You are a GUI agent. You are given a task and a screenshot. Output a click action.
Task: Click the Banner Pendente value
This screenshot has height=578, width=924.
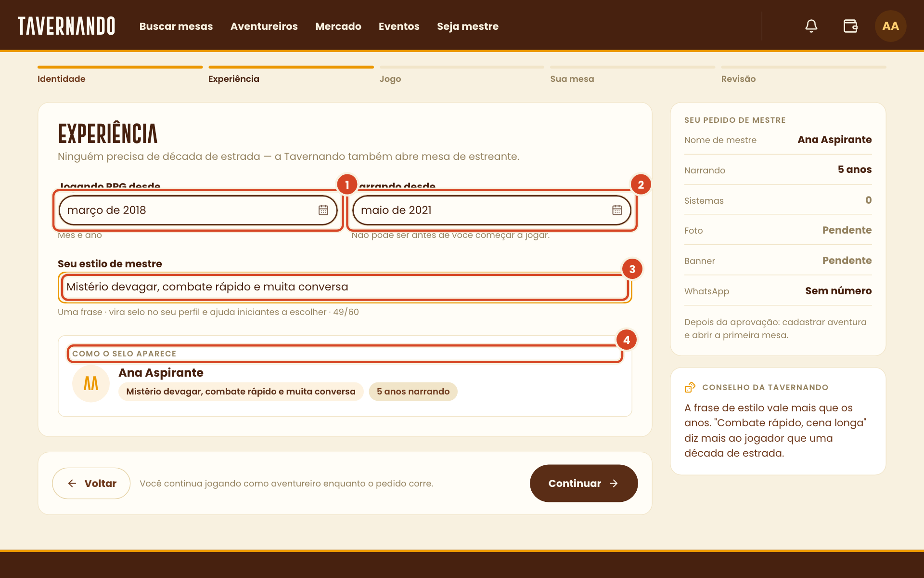coord(847,261)
